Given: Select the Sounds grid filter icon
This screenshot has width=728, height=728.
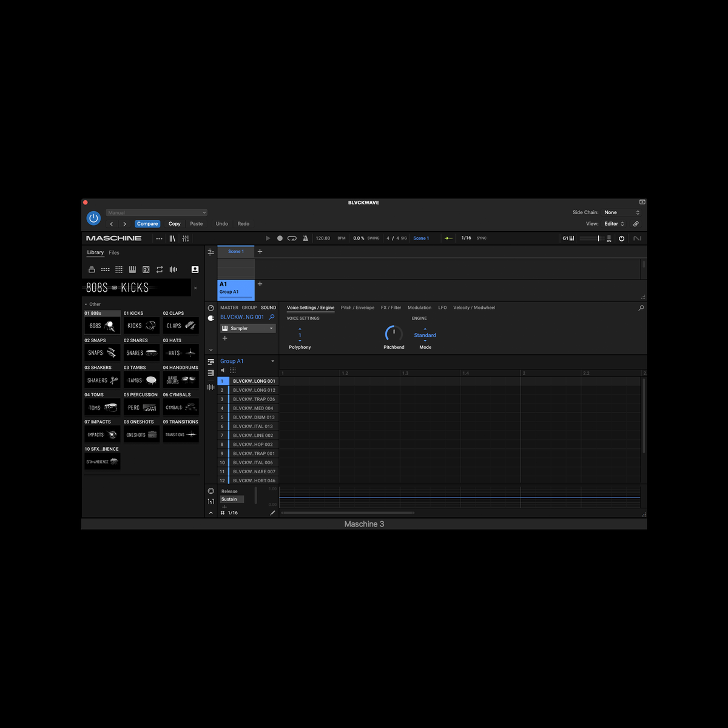Looking at the screenshot, I should point(119,269).
